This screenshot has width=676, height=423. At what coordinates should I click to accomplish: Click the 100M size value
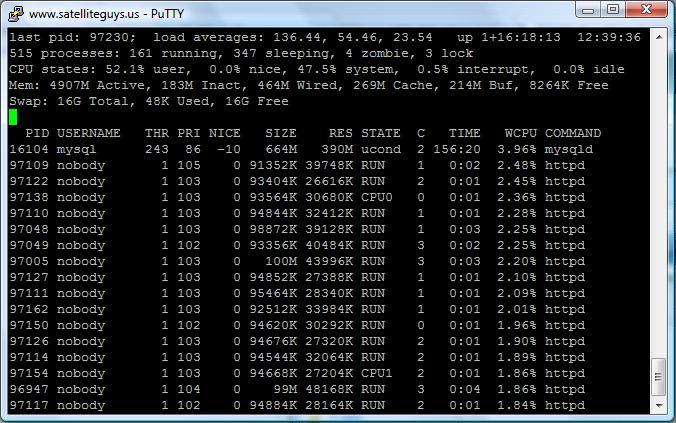pos(281,261)
